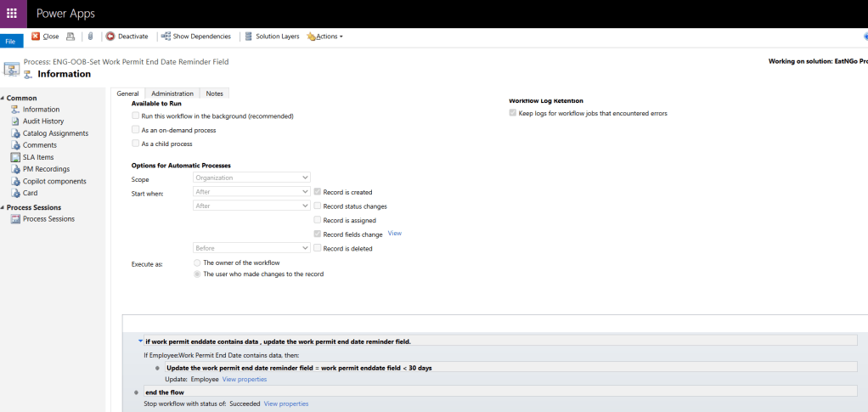
Task: Click the print icon next to Close
Action: pos(70,37)
